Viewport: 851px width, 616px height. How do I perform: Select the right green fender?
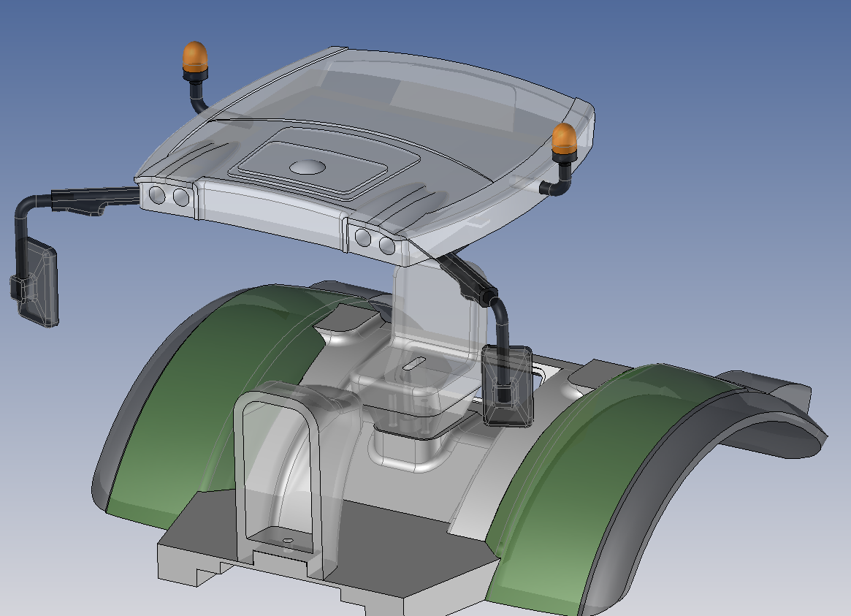[x=584, y=475]
